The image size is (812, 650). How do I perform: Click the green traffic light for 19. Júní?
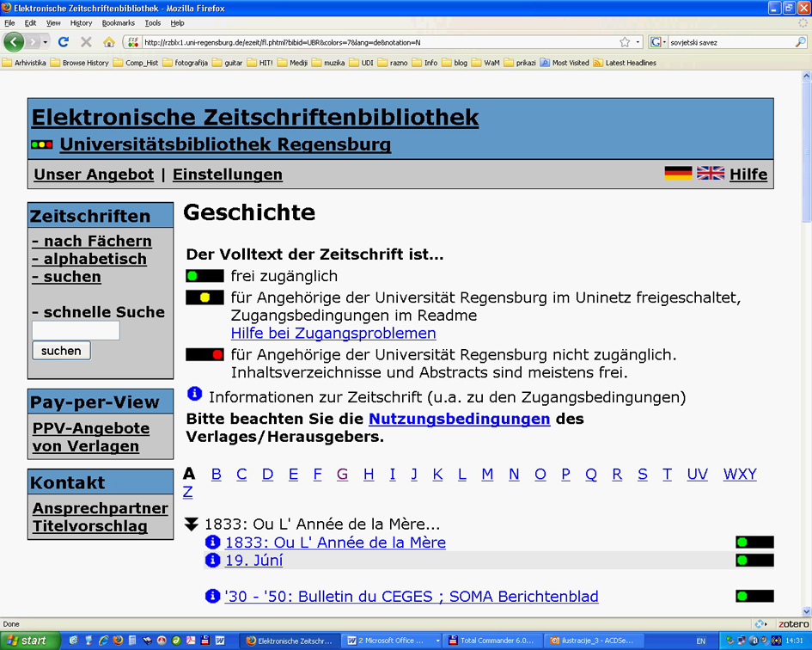(x=754, y=561)
